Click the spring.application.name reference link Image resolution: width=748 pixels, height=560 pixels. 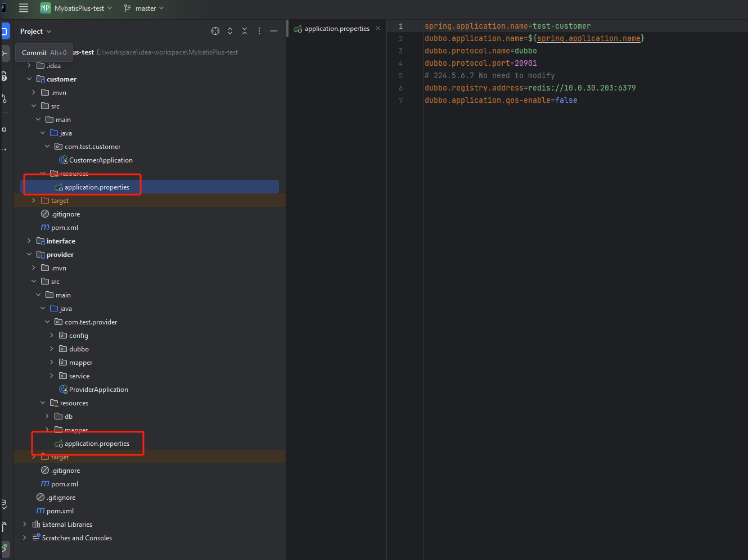coord(588,38)
